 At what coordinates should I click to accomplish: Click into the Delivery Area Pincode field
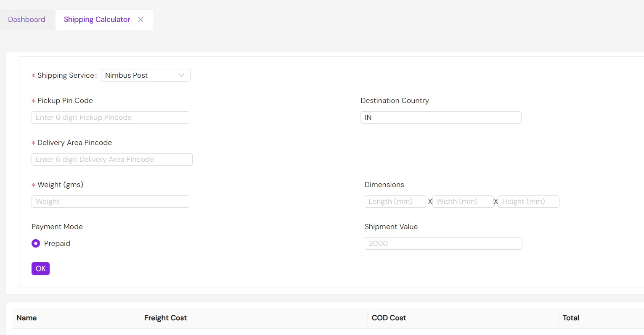pyautogui.click(x=112, y=159)
